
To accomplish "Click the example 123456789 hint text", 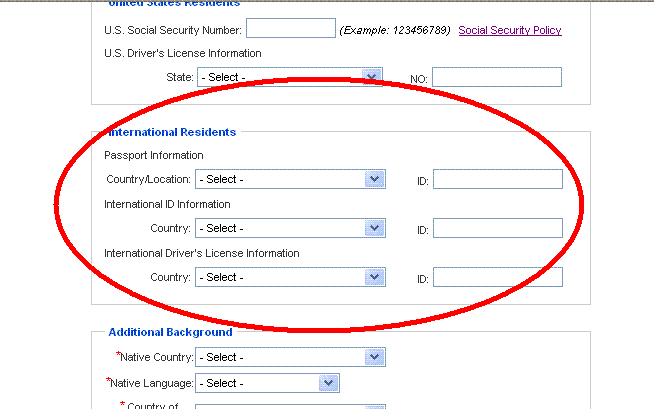I will [x=395, y=31].
